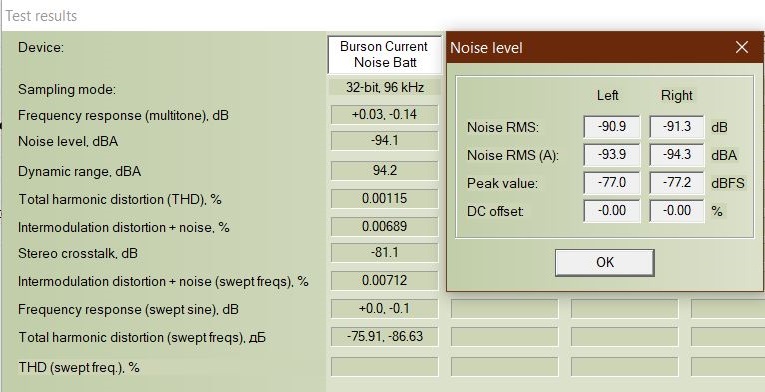Click the Right Noise RMS (A) field -94.3
Image resolution: width=765 pixels, height=392 pixels.
[677, 155]
